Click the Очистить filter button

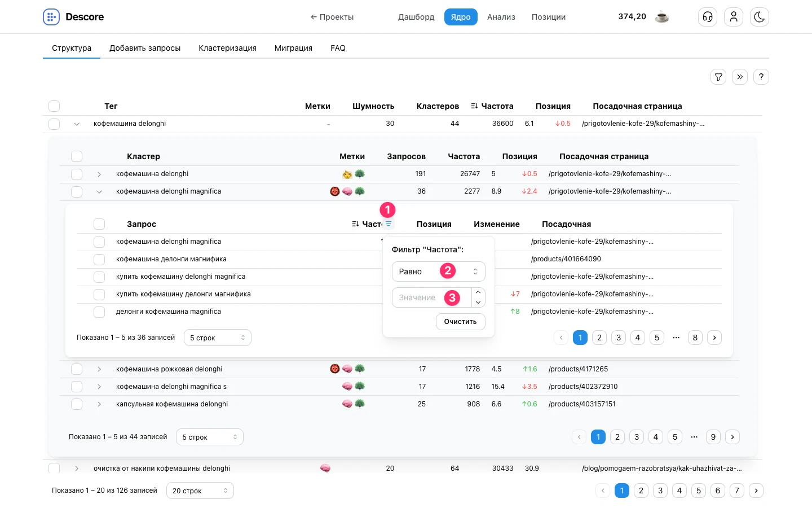(x=460, y=322)
